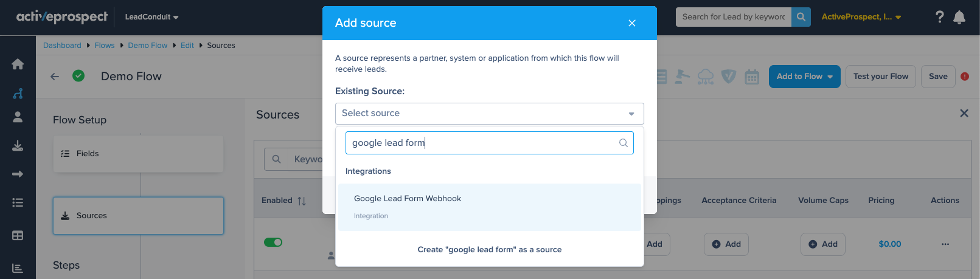
Task: Click the calendar icon in the flow toolbar
Action: click(752, 77)
